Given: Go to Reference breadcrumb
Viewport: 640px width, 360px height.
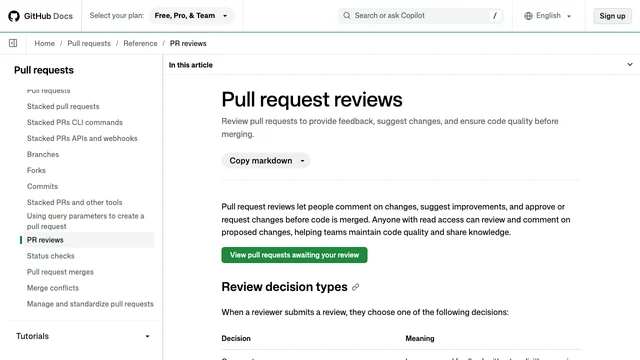Looking at the screenshot, I should point(140,43).
